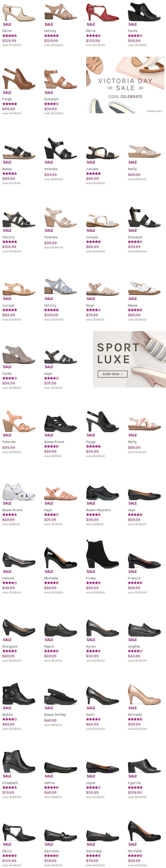Open the red Okira heel product image
The image size is (166, 868).
[102, 12]
